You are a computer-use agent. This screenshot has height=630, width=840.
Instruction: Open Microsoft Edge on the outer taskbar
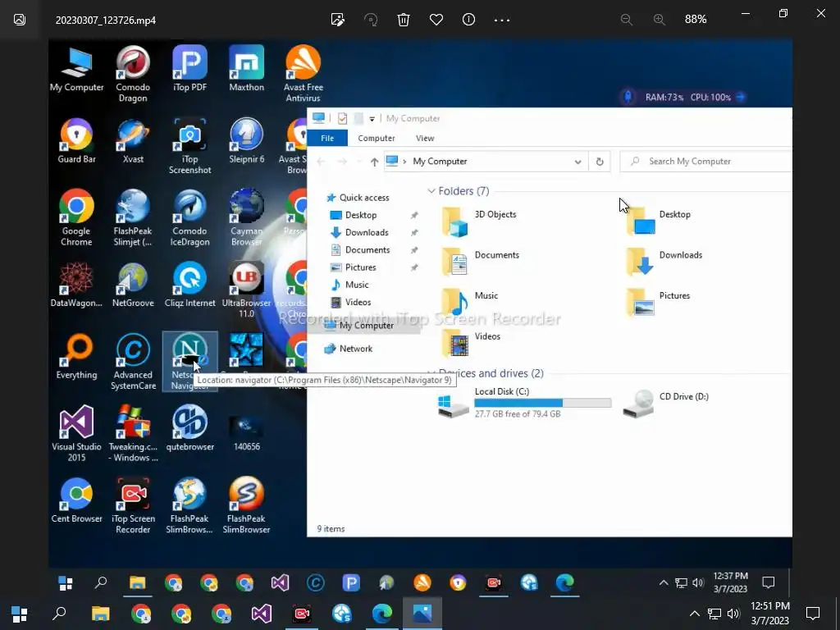(x=382, y=614)
